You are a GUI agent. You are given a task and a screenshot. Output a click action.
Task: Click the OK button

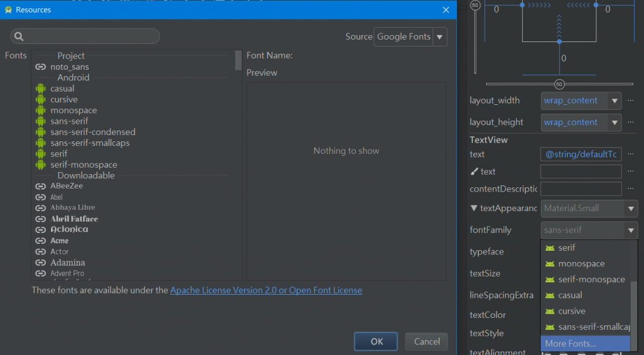(376, 341)
